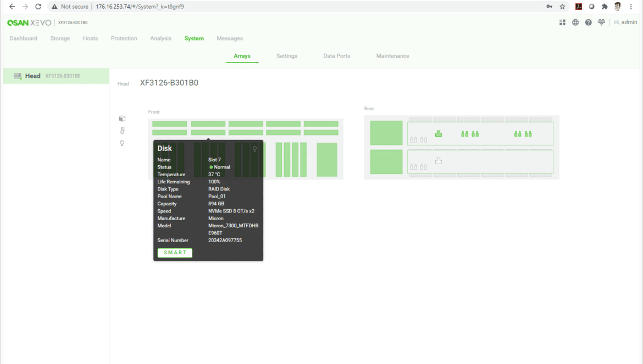Bookmark this page with star icon
Screen dimensions: 643x364
coord(562,7)
